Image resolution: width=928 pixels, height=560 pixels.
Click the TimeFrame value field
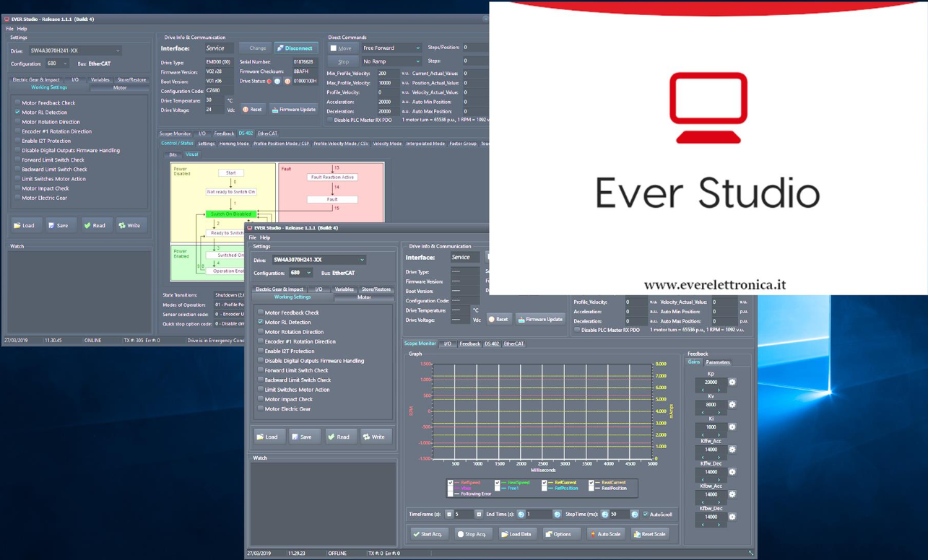463,515
